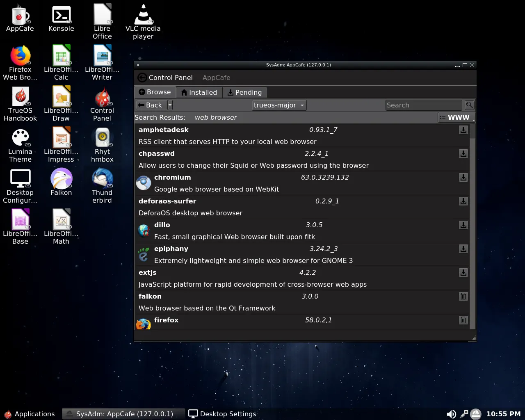Uninstall firefox with its trash icon
This screenshot has width=525, height=420.
(463, 320)
